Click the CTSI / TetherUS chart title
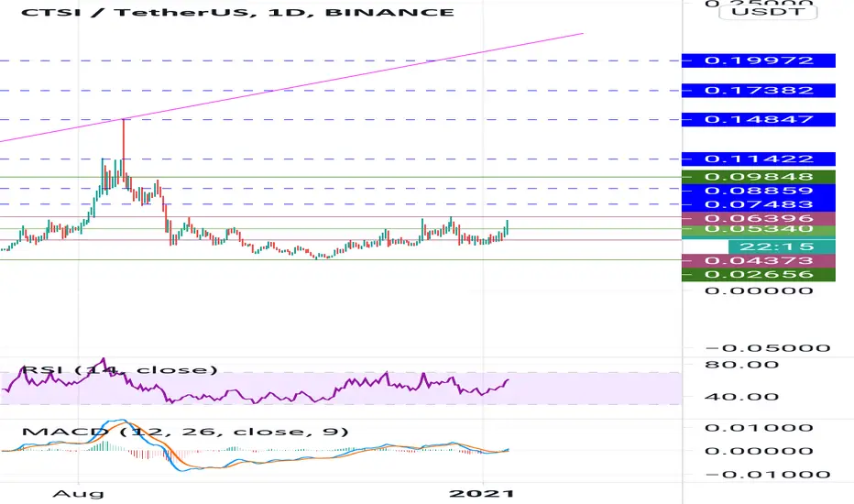This screenshot has width=854, height=504. click(237, 12)
